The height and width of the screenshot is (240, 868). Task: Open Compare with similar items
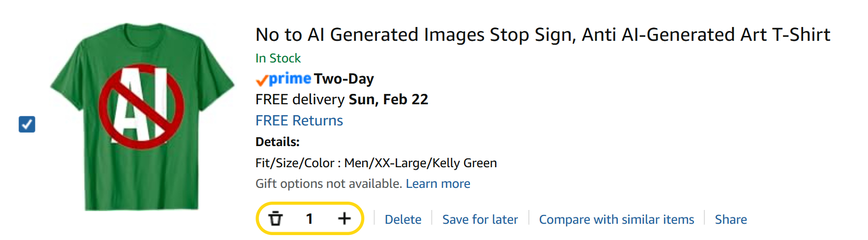(x=616, y=219)
